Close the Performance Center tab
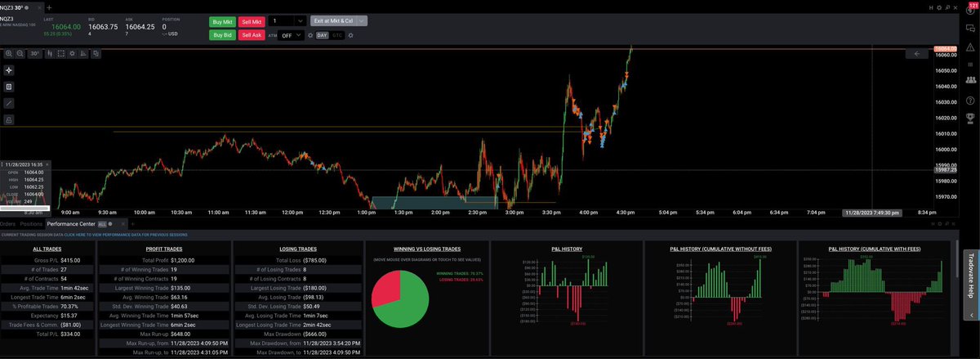 coord(122,224)
